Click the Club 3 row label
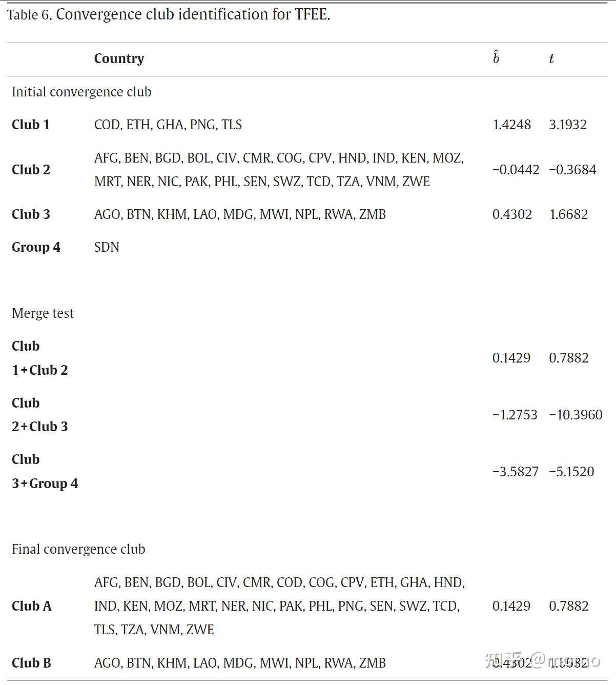The height and width of the screenshot is (685, 616). pyautogui.click(x=31, y=214)
